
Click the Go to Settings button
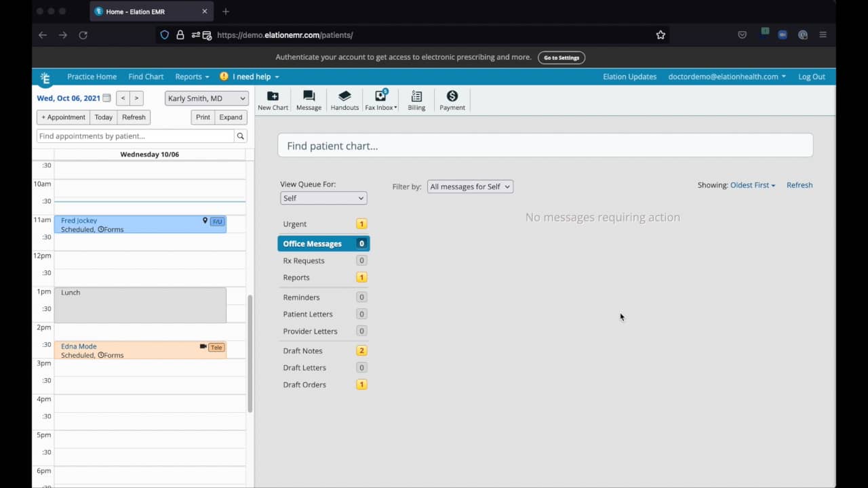coord(561,58)
